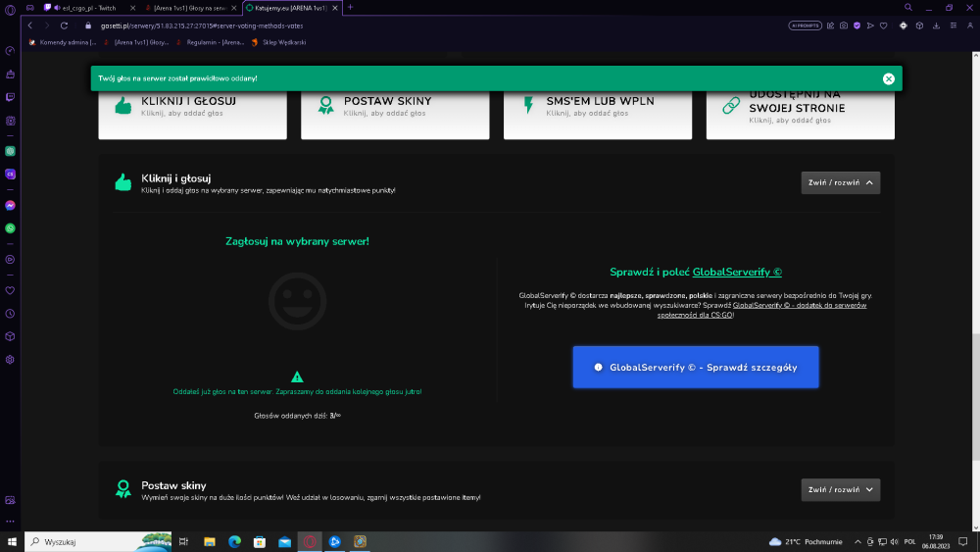Screen dimensions: 980x552
Task: Open the ad blocker shield icon
Action: coord(857,25)
